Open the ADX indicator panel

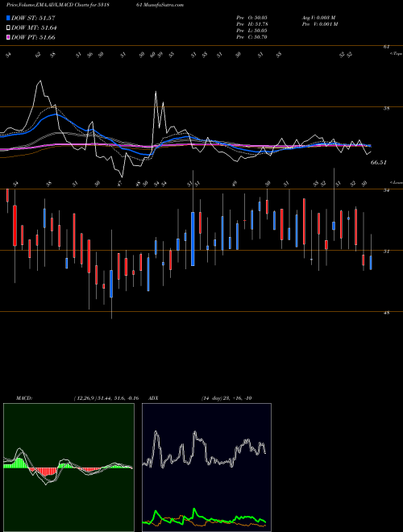tap(206, 468)
